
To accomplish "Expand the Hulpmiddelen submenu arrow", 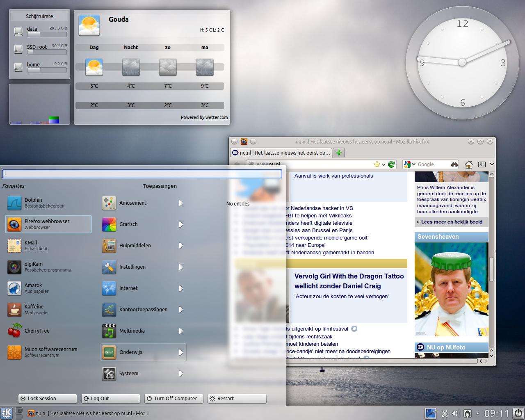I will [x=181, y=246].
